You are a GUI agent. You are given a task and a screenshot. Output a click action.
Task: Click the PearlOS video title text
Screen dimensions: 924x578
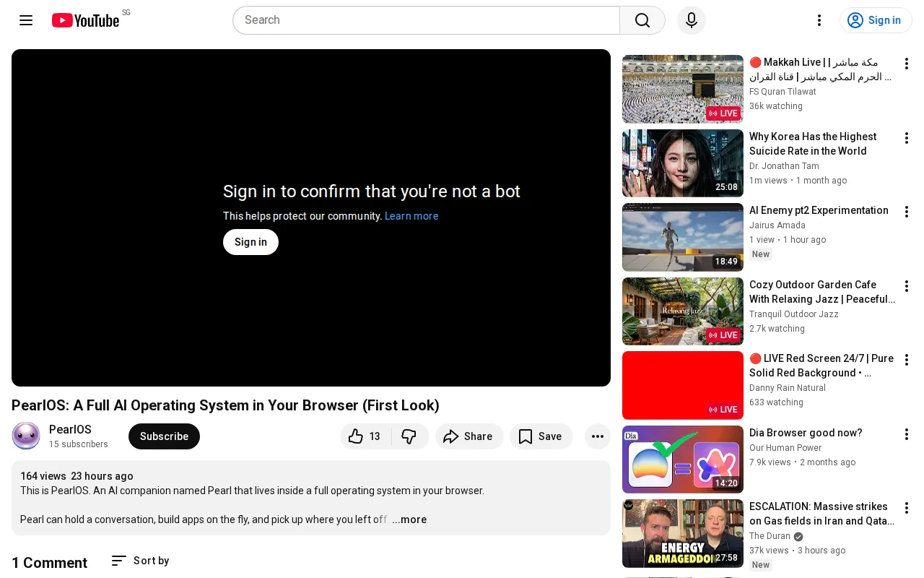point(225,405)
